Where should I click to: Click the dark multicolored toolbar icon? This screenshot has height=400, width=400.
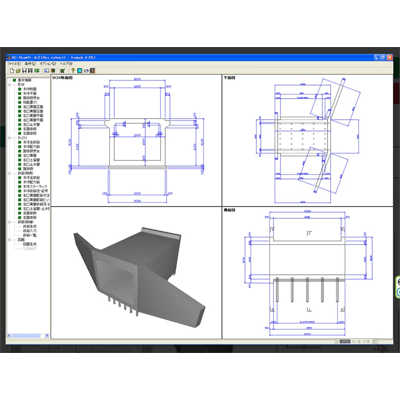click(53, 71)
